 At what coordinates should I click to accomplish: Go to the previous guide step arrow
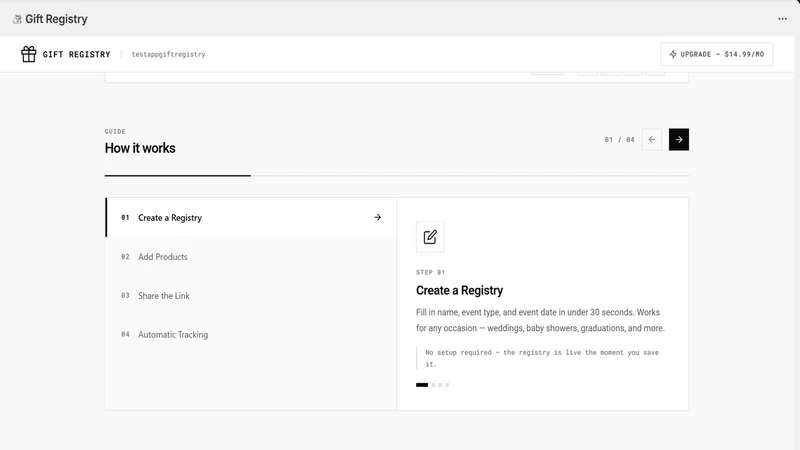[652, 139]
